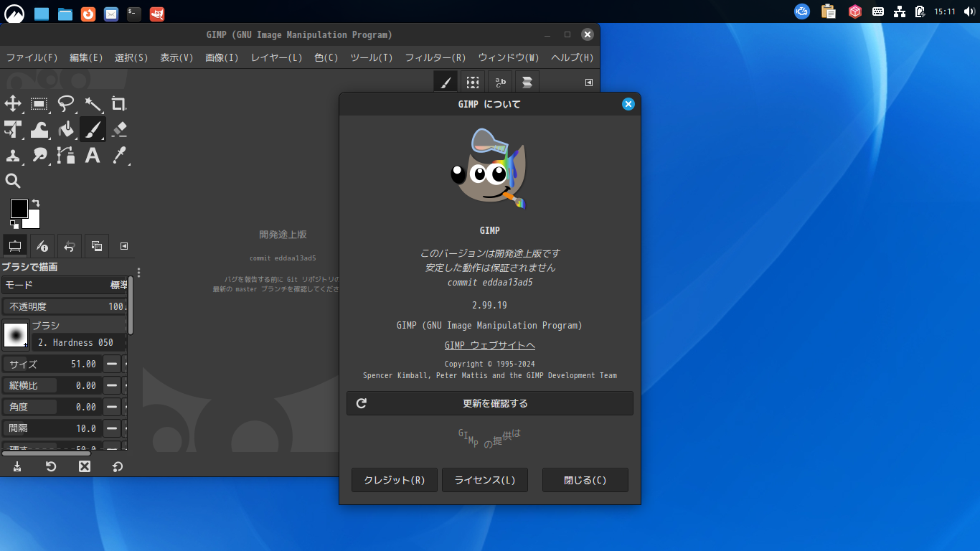Open the tool options kebab menu
This screenshot has width=980, height=551.
(138, 272)
